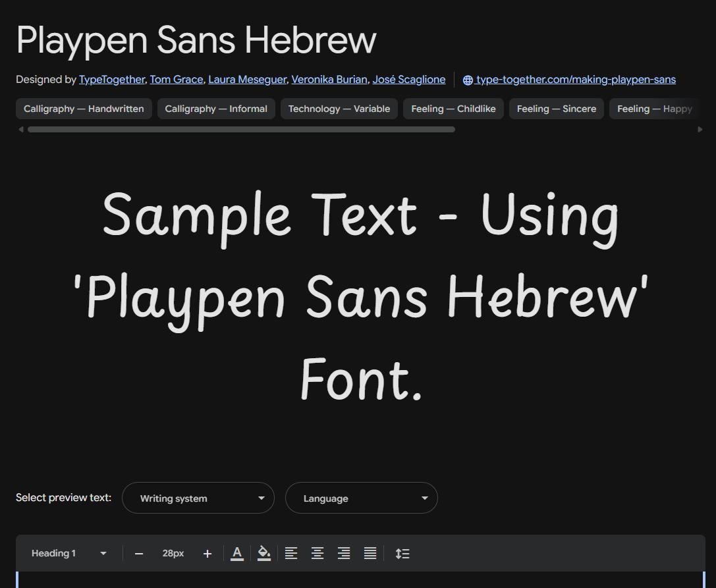Viewport: 716px width, 588px height.
Task: Align text left
Action: pyautogui.click(x=291, y=553)
